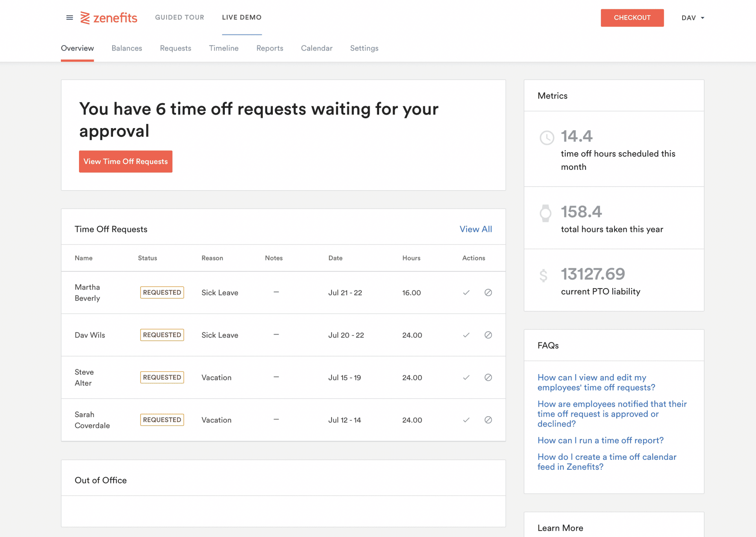Click the REQUESTED status on Steve Alter's row

click(x=162, y=377)
